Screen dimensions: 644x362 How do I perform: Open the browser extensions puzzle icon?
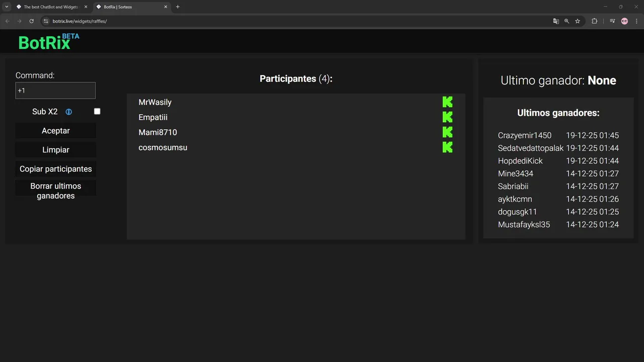(x=594, y=21)
